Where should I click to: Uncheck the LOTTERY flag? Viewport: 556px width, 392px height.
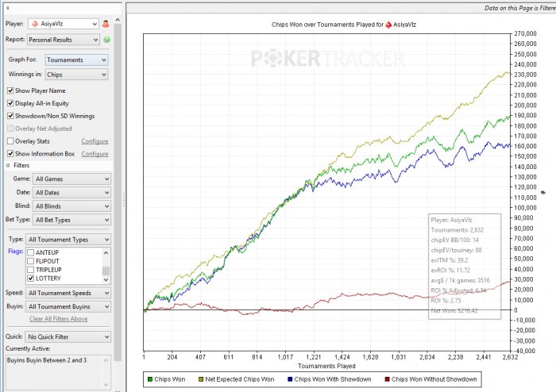click(x=31, y=279)
